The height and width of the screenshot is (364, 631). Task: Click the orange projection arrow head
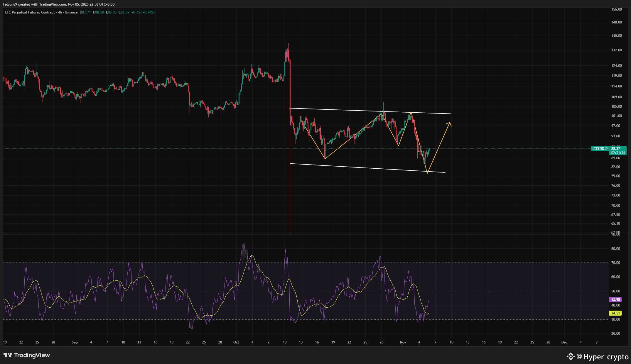(449, 123)
